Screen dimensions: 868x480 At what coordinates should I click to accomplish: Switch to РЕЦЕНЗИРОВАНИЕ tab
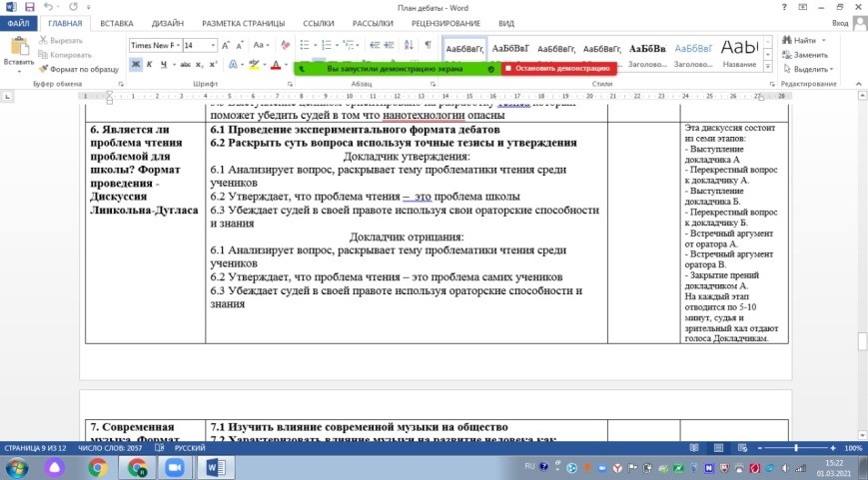445,23
